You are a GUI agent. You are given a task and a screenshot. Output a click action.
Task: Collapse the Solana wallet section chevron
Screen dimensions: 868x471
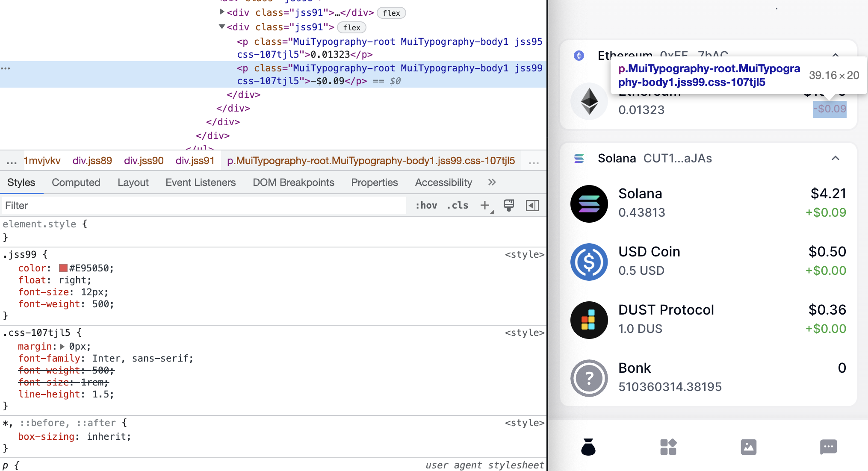[x=835, y=159]
